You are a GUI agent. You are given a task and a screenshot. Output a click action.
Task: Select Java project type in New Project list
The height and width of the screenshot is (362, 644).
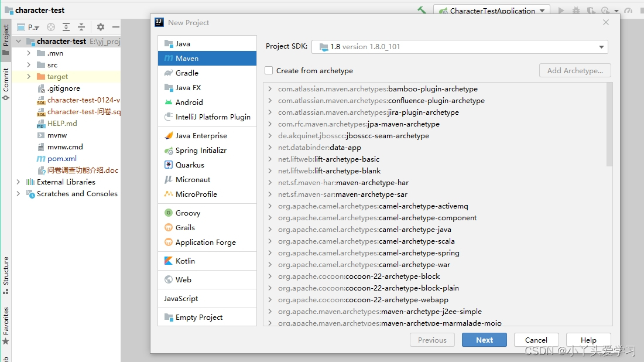207,43
